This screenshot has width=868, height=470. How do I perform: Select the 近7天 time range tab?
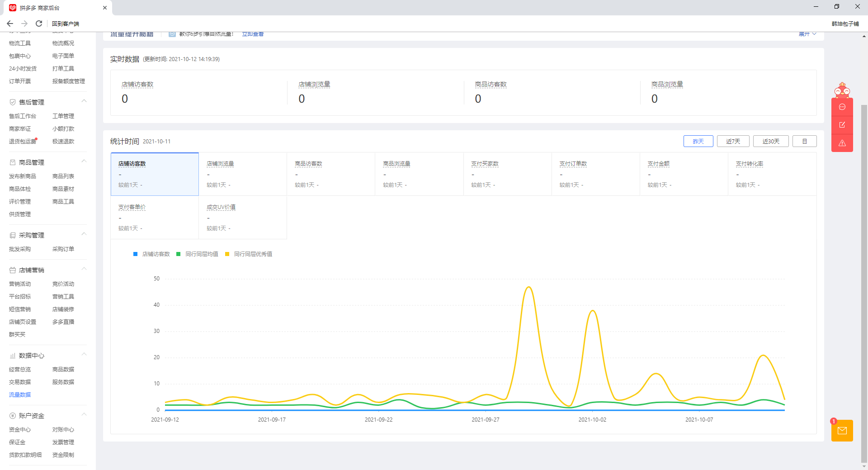(x=733, y=142)
